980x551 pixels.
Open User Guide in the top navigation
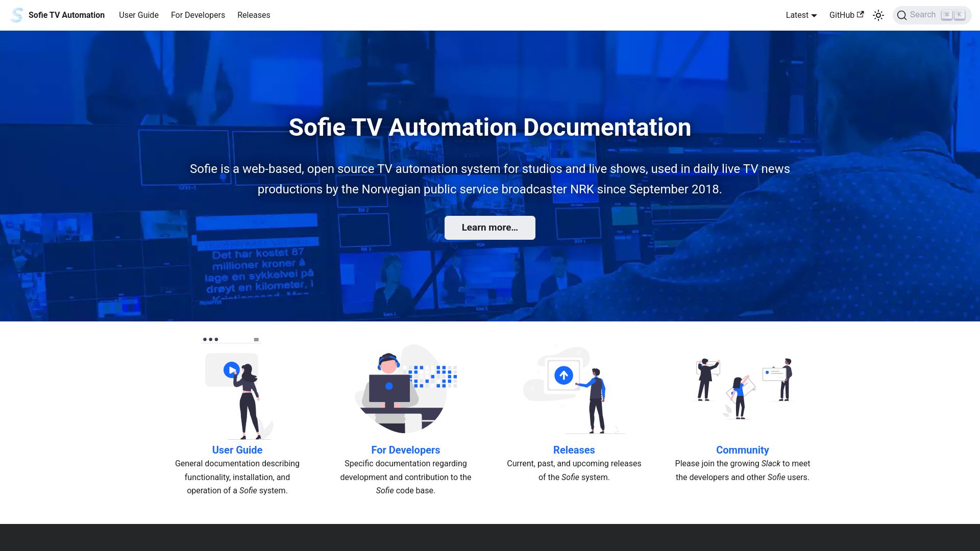coord(139,15)
